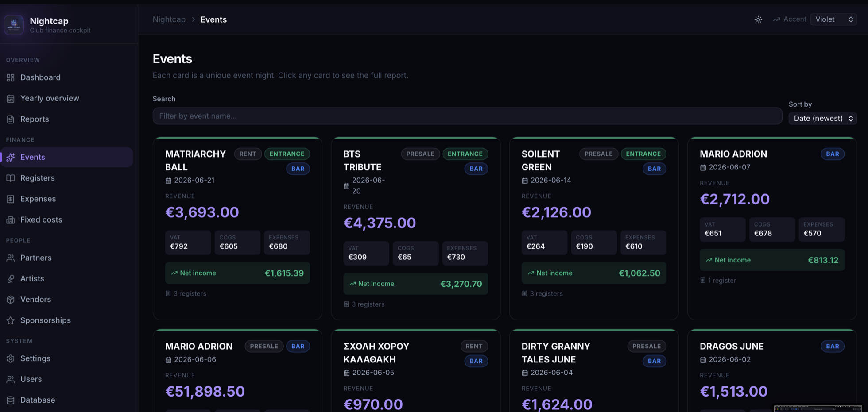
Task: Click the €4,375.00 revenue figure
Action: 380,223
